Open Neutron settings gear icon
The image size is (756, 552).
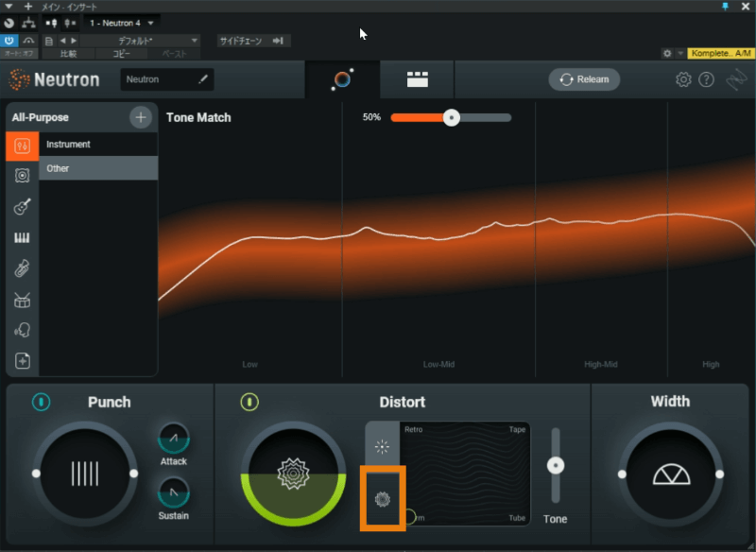[x=683, y=79]
